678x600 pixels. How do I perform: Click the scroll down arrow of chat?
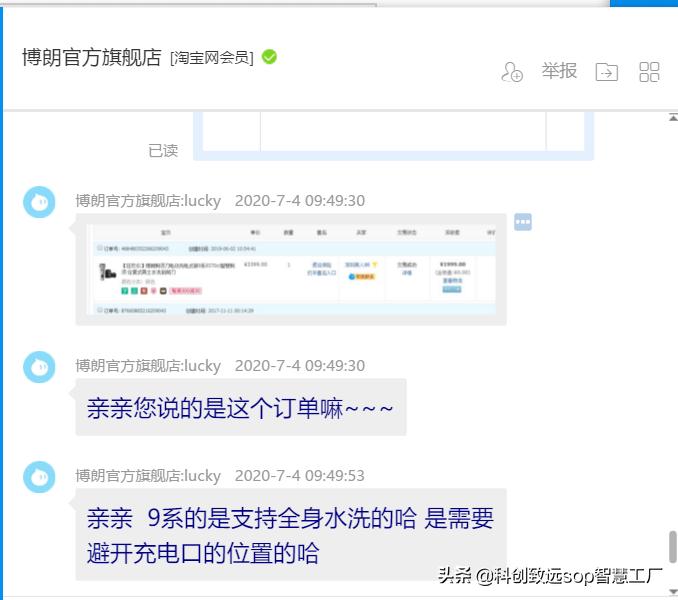pyautogui.click(x=673, y=591)
